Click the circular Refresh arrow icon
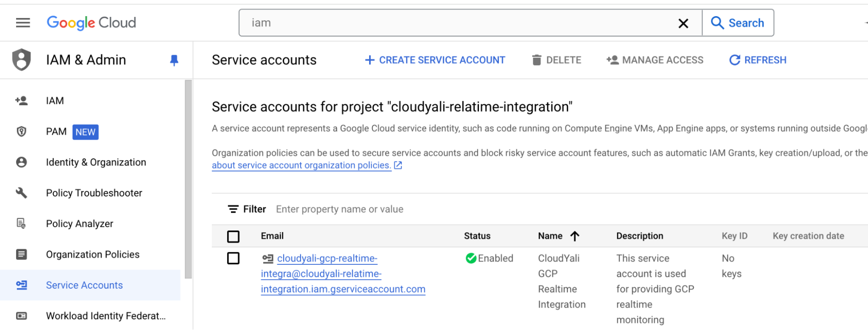 (x=735, y=60)
